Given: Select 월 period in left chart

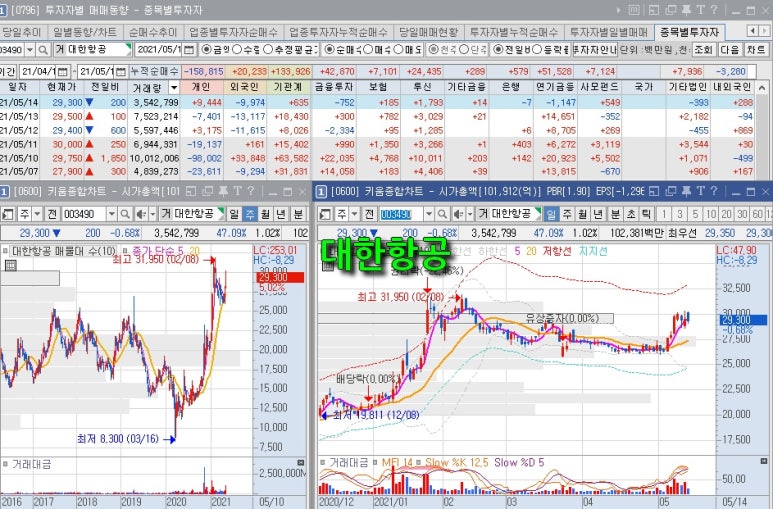Looking at the screenshot, I should pos(265,214).
